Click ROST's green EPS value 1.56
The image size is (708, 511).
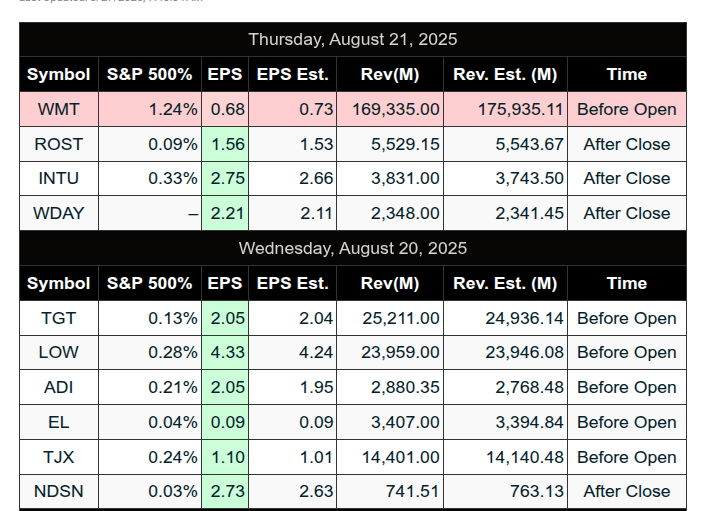click(x=225, y=144)
